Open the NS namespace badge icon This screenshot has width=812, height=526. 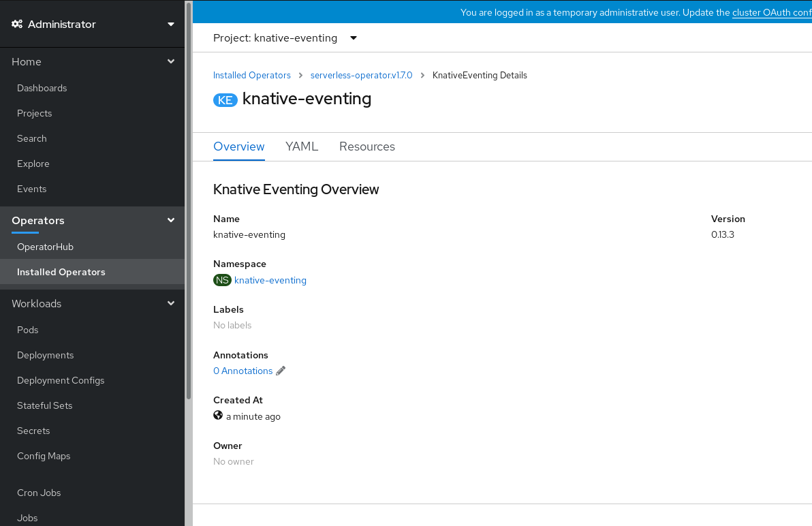point(221,280)
